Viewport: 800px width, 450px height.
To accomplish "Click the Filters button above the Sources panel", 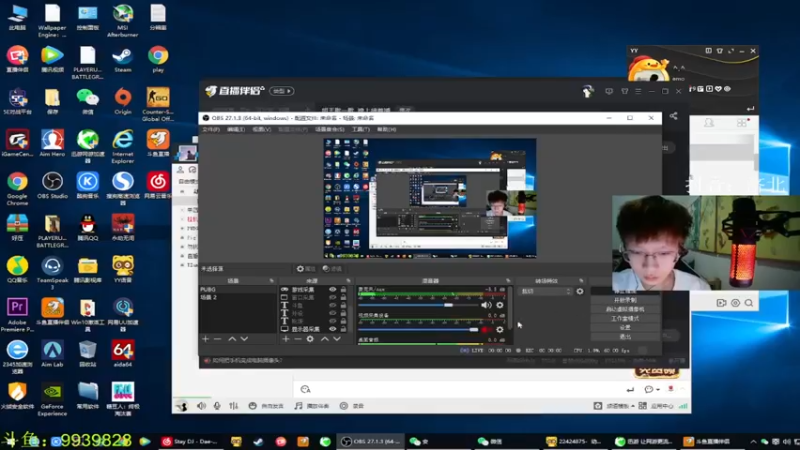I will (x=333, y=269).
